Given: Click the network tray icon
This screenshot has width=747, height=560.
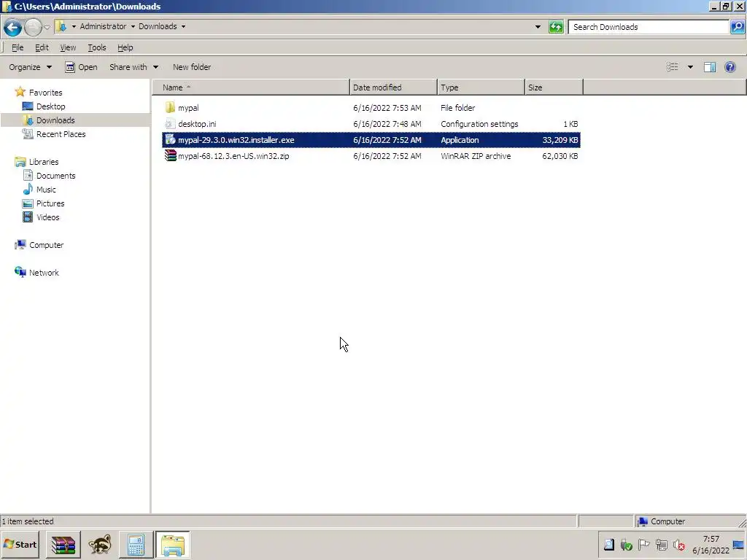Looking at the screenshot, I should (661, 544).
